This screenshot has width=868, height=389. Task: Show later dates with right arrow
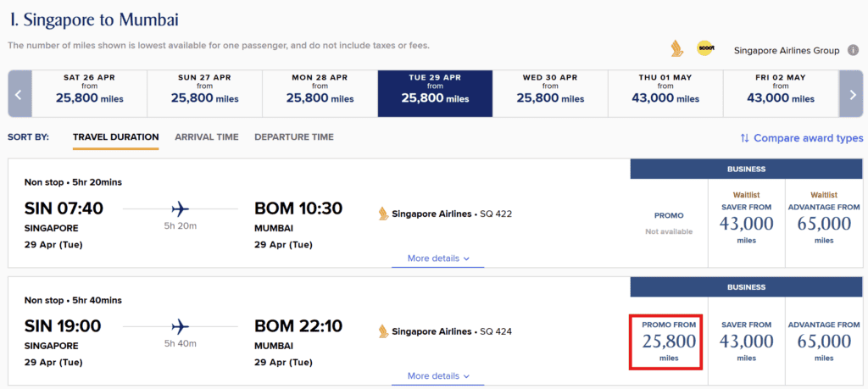pyautogui.click(x=851, y=93)
